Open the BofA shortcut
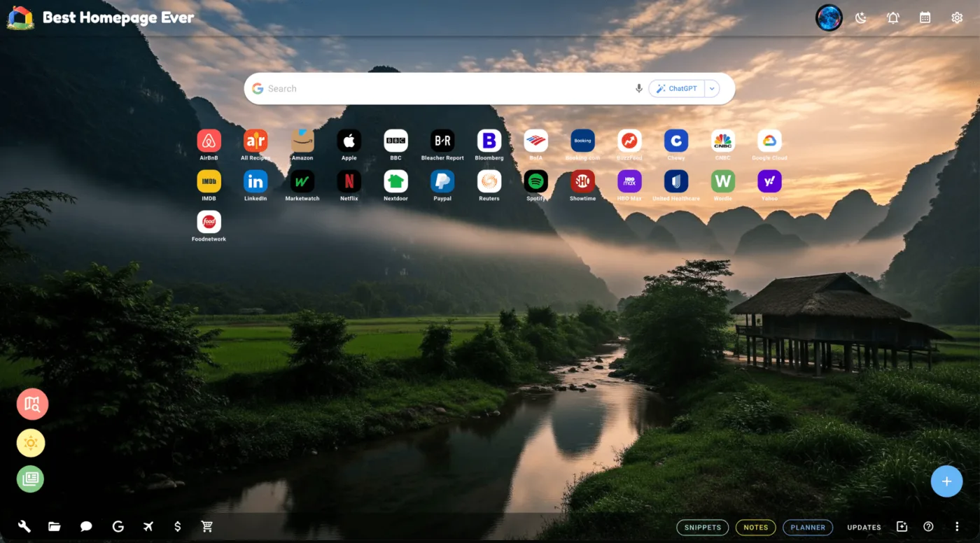This screenshot has height=543, width=980. 536,141
